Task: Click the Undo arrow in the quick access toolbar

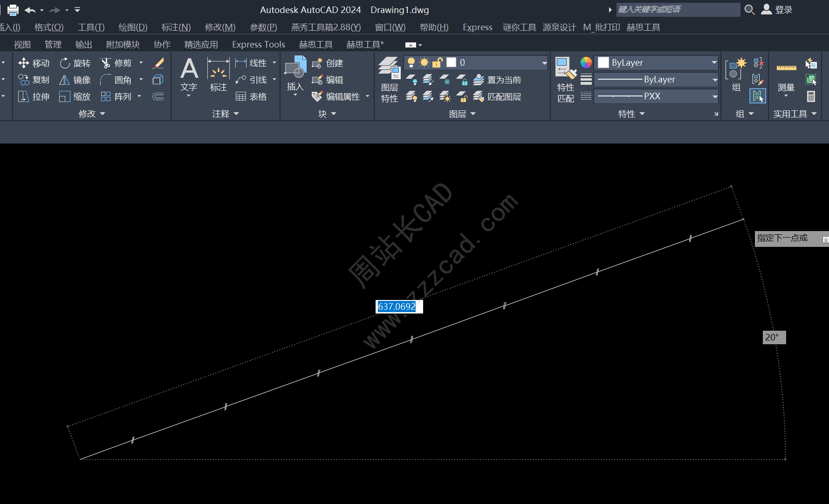Action: pos(30,10)
